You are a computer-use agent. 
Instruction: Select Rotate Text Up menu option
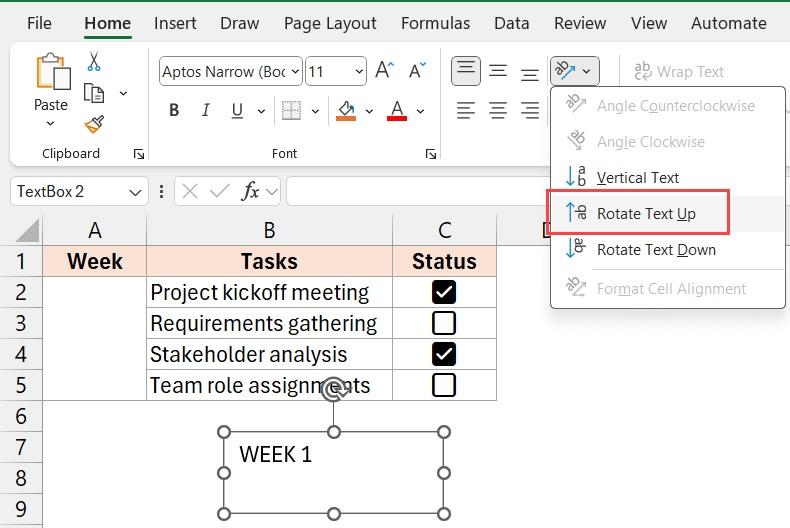[x=645, y=214]
